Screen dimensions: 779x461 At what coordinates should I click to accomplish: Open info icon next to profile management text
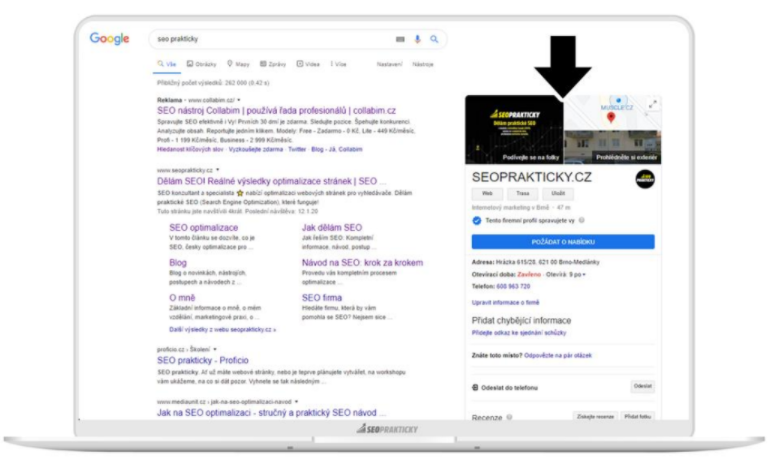coord(581,220)
